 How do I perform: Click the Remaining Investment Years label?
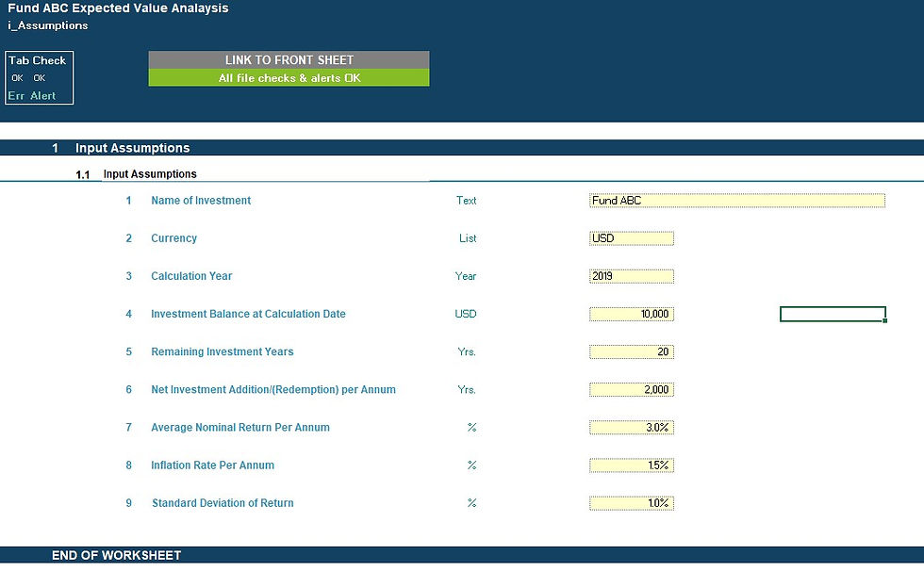(x=223, y=352)
